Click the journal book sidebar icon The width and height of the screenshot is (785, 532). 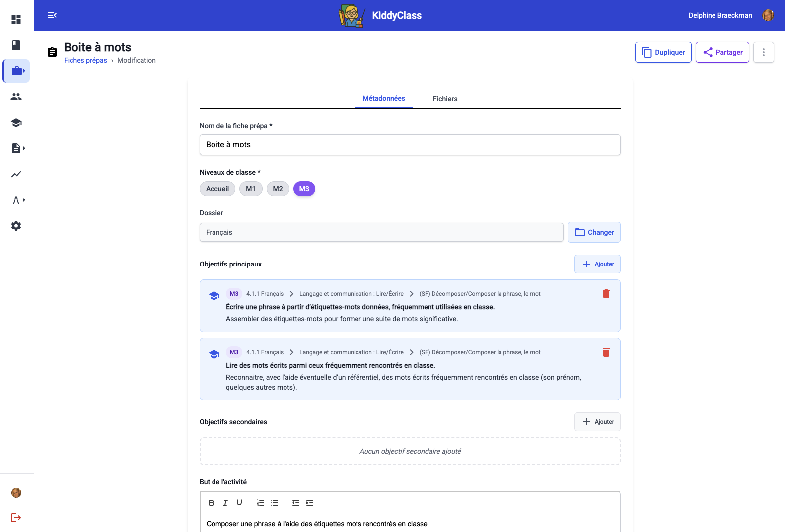(16, 45)
